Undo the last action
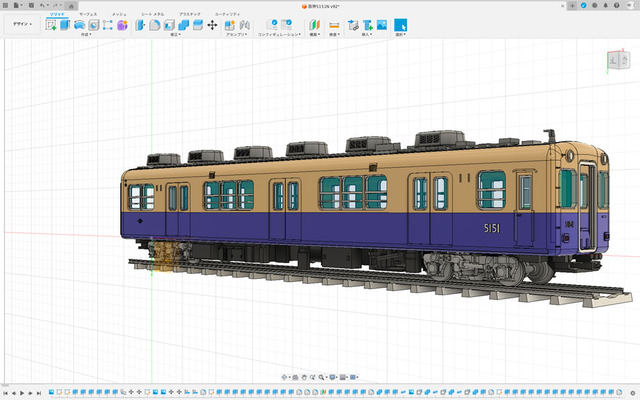This screenshot has height=400, width=640. [x=43, y=6]
